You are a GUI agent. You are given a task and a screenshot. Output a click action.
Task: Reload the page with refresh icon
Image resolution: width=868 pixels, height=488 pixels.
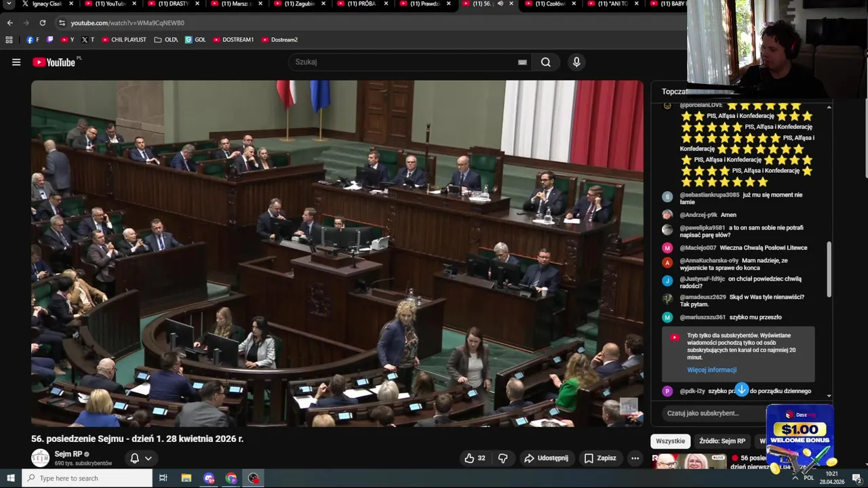tap(42, 22)
